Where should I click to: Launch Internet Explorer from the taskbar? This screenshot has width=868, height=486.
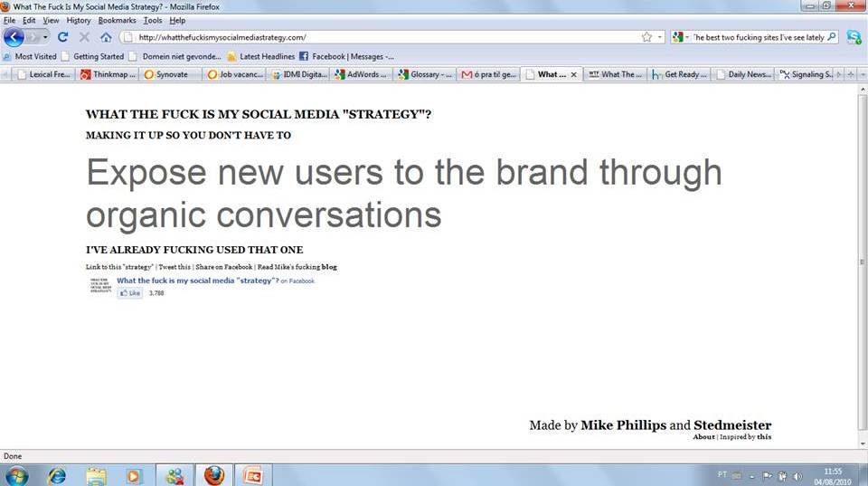click(x=57, y=476)
